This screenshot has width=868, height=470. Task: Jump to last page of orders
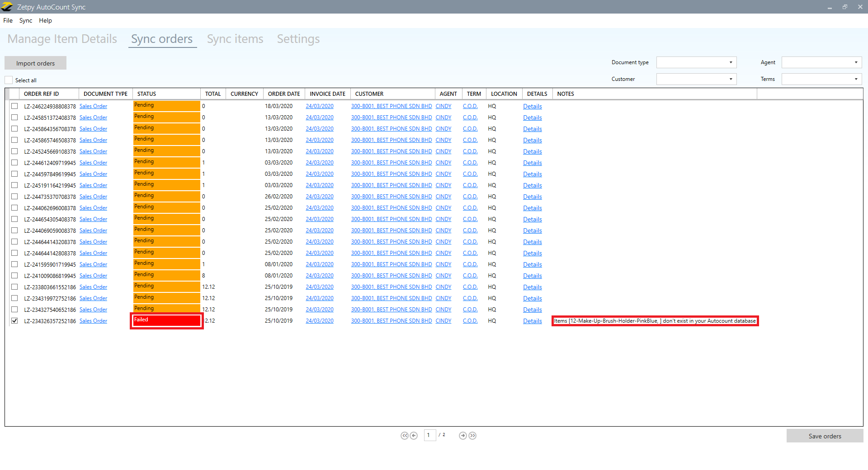472,436
